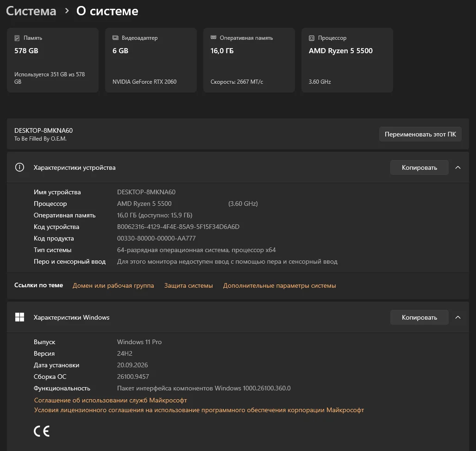This screenshot has width=476, height=451.
Task: Click Переименовать этот ПК button
Action: 420,134
